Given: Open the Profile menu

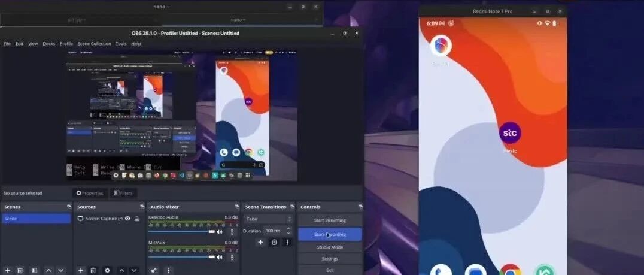Looking at the screenshot, I should [66, 44].
